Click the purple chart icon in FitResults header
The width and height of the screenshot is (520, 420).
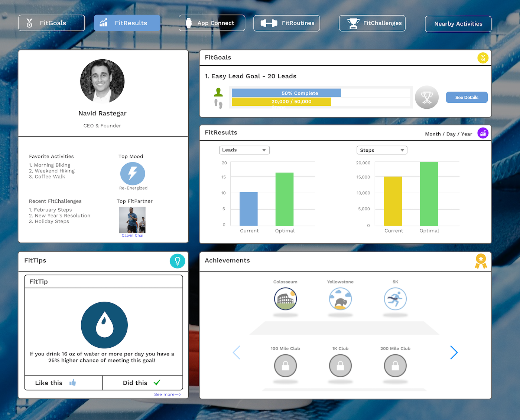[x=483, y=133]
